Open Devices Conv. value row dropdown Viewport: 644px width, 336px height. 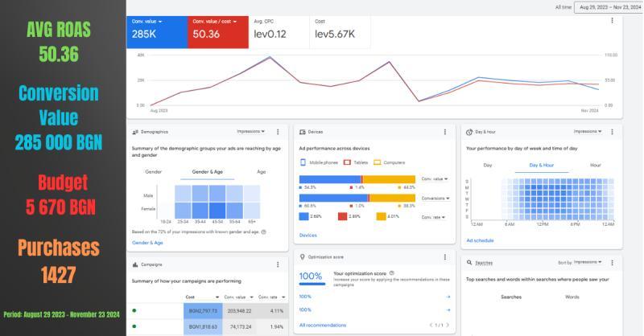coord(435,179)
